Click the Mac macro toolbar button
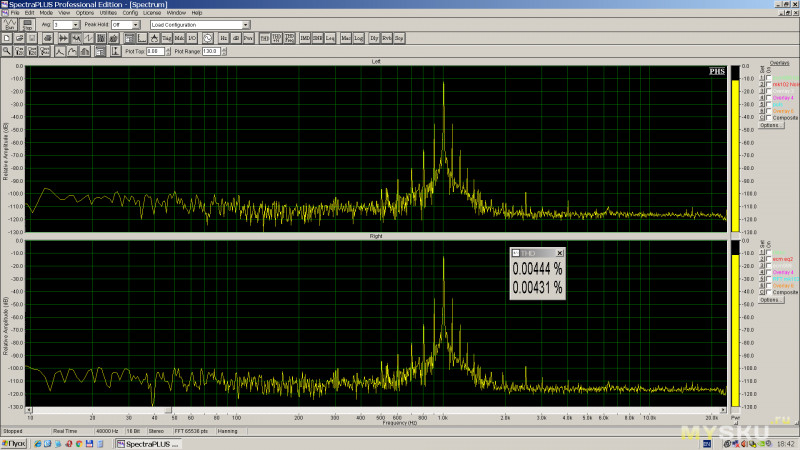The image size is (800, 450). [345, 38]
